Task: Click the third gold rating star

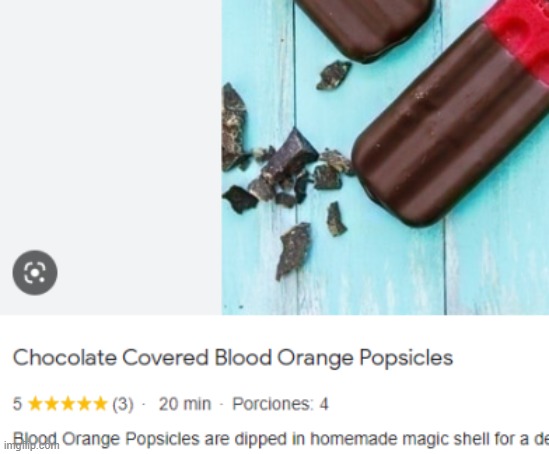Action: pyautogui.click(x=67, y=404)
